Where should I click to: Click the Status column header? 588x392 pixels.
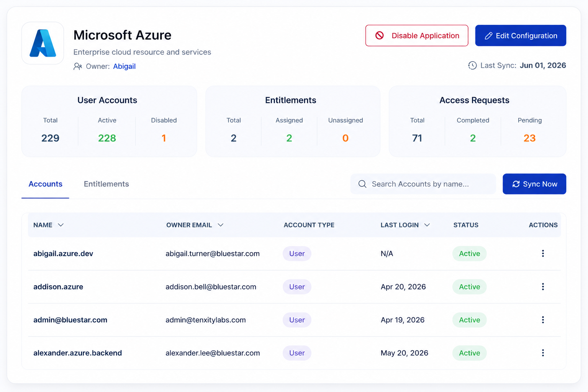coord(466,225)
